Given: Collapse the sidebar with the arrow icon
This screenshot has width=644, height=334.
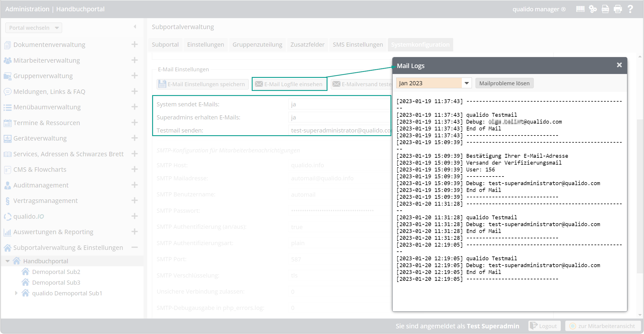Looking at the screenshot, I should [135, 27].
